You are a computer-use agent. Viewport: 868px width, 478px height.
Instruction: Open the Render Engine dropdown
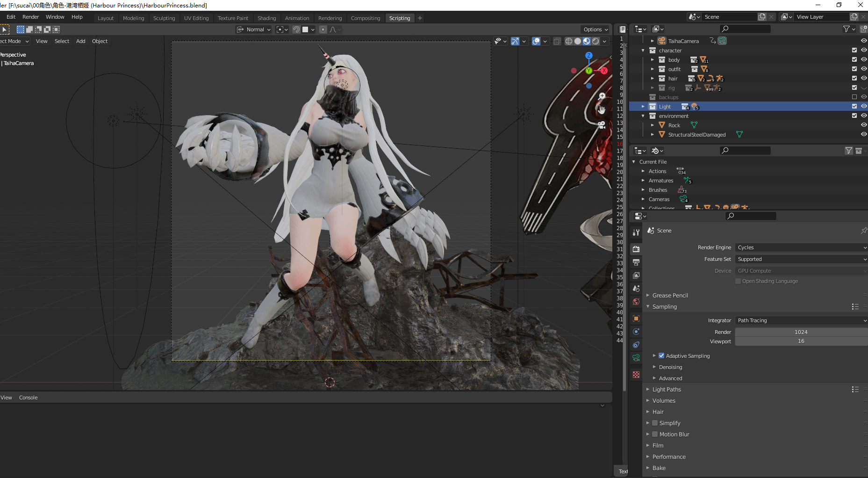click(x=801, y=247)
